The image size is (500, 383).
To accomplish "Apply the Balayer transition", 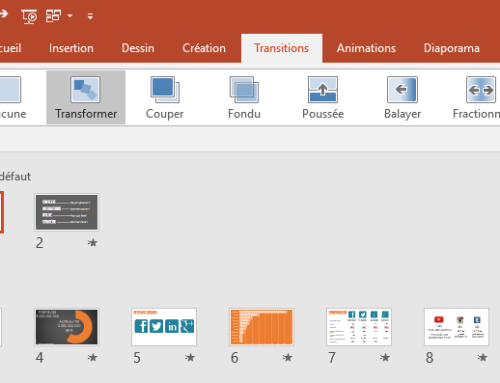I will [402, 97].
